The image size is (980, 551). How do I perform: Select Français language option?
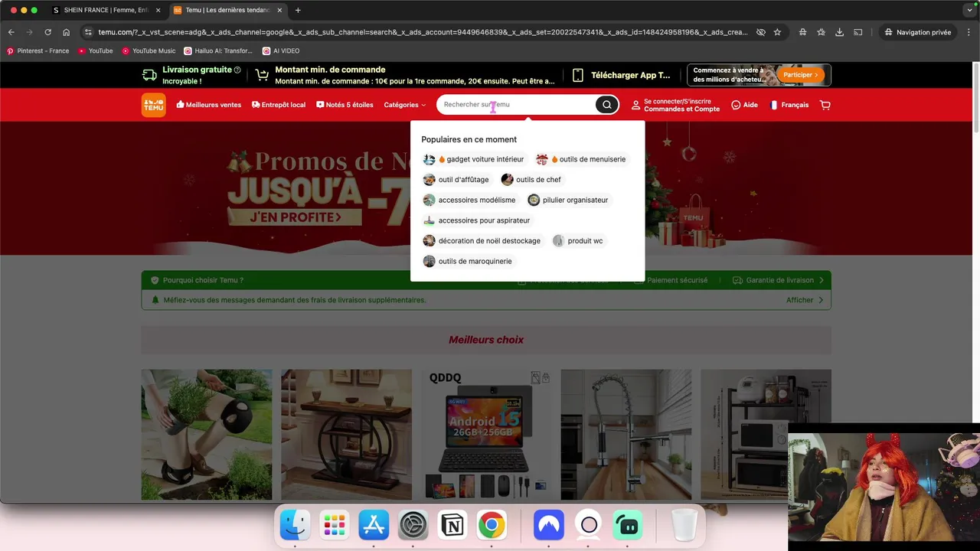coord(789,105)
